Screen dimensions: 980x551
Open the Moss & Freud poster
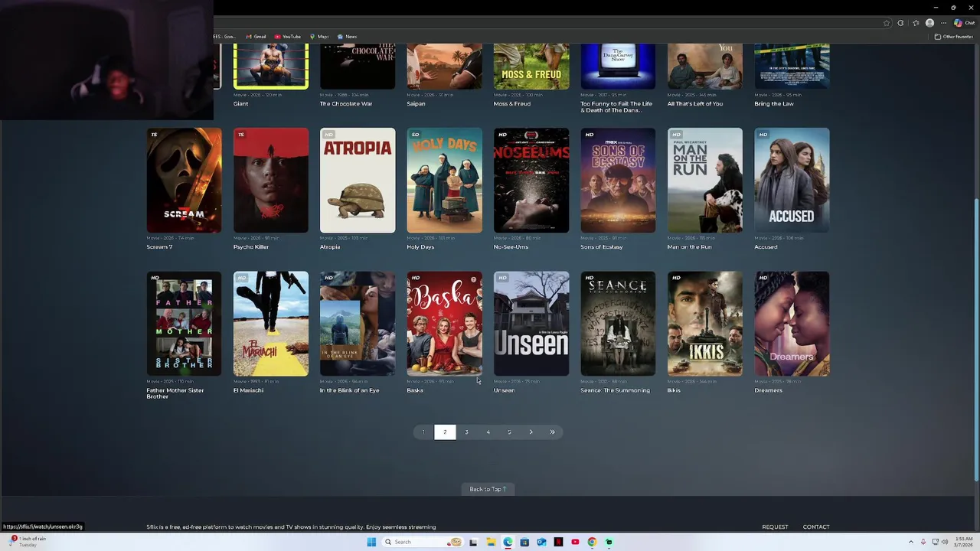[531, 67]
